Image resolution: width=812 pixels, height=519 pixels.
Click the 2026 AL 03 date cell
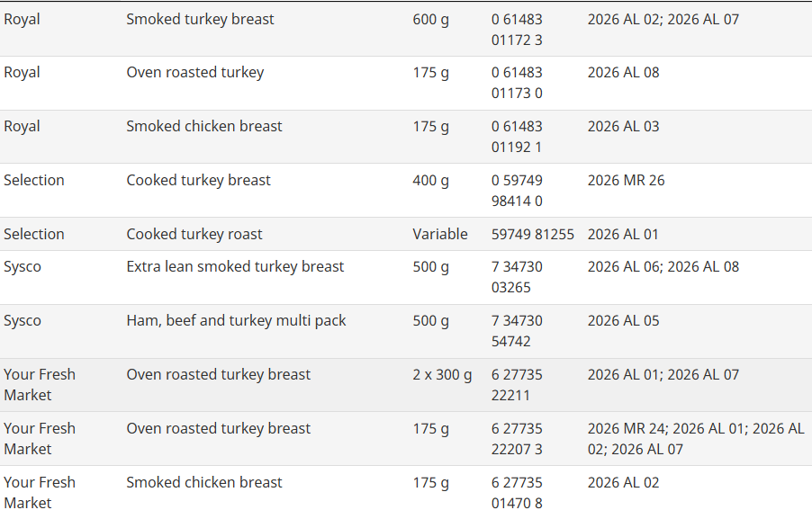coord(623,126)
